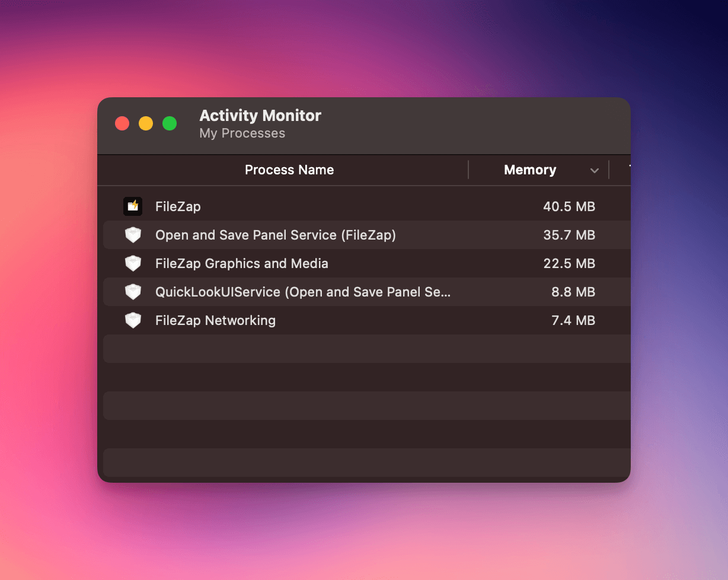Click the 22.5 MB memory value
The width and height of the screenshot is (728, 580).
[569, 263]
